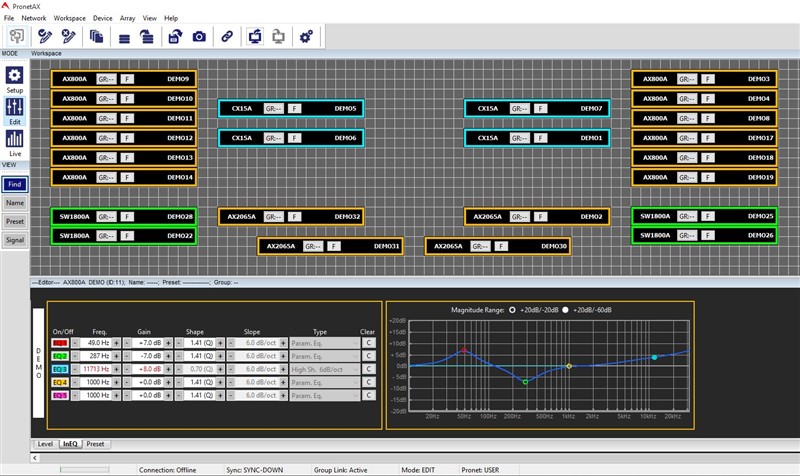Click the Name view button
The image size is (800, 476).
tap(15, 203)
